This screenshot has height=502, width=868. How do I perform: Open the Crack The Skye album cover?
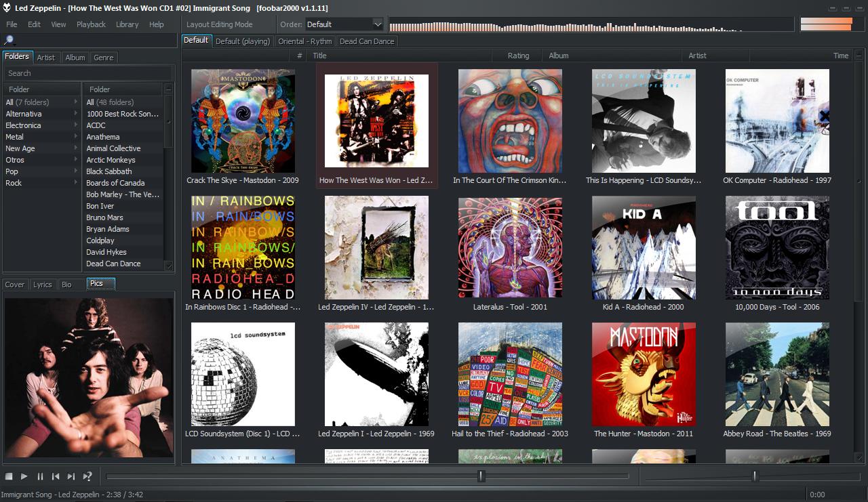coord(243,121)
